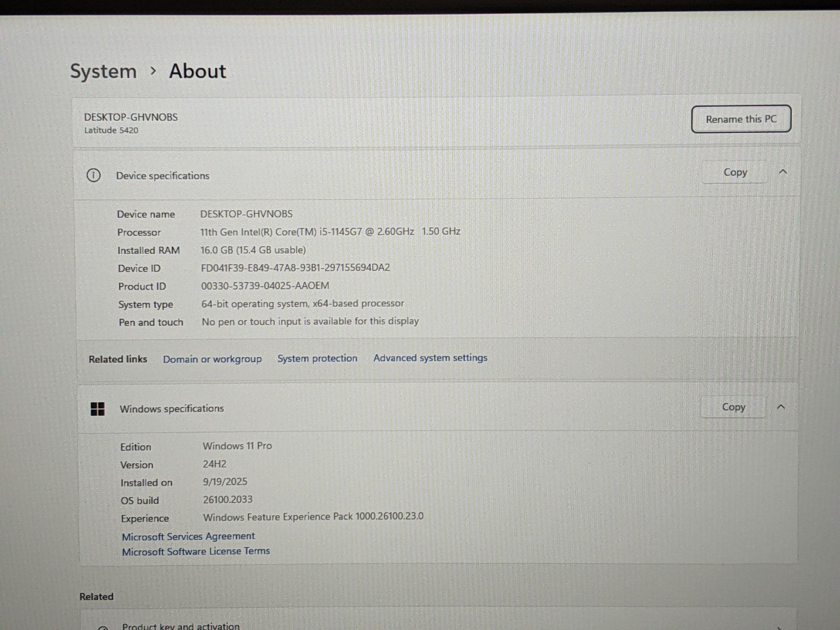
Task: Click the Device ID value text
Action: (x=295, y=268)
